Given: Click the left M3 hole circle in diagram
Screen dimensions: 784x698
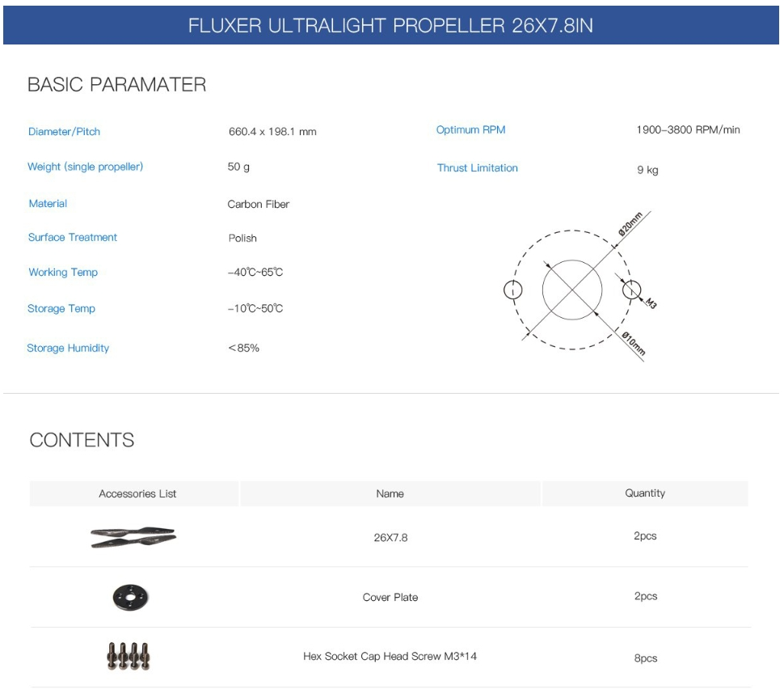Looking at the screenshot, I should tap(512, 290).
